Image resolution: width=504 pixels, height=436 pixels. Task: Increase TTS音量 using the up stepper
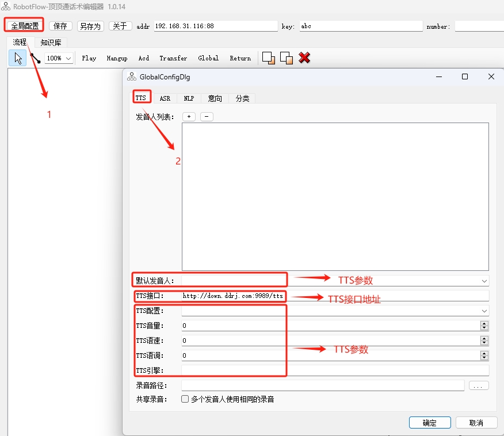[x=485, y=323]
